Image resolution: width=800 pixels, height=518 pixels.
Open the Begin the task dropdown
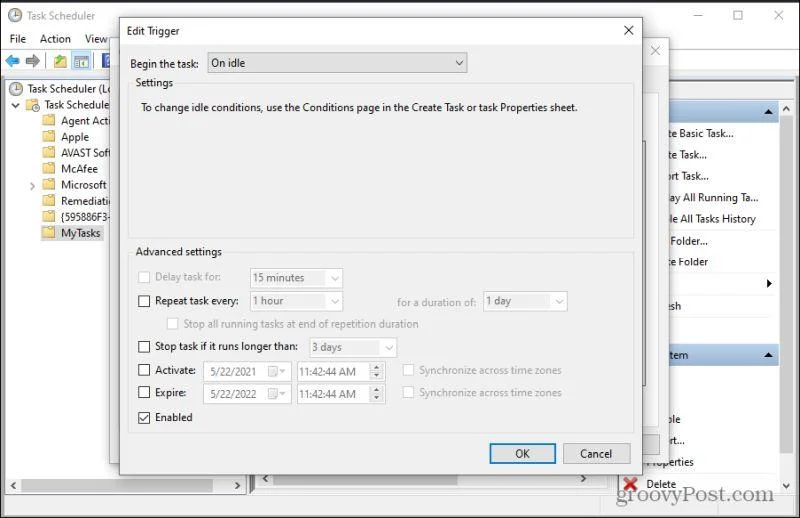[337, 63]
